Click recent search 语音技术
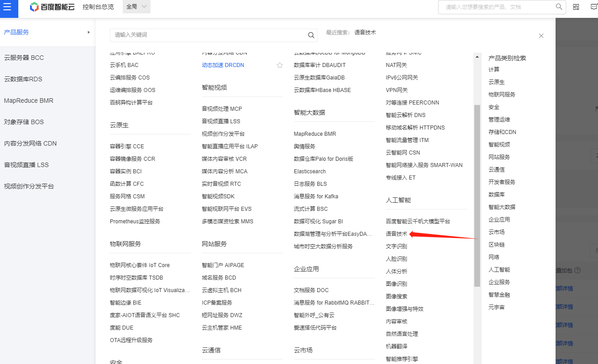Image resolution: width=598 pixels, height=364 pixels. (365, 32)
